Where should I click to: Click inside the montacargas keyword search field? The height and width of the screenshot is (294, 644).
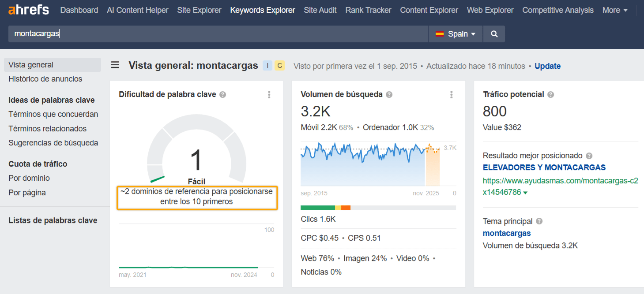177,33
